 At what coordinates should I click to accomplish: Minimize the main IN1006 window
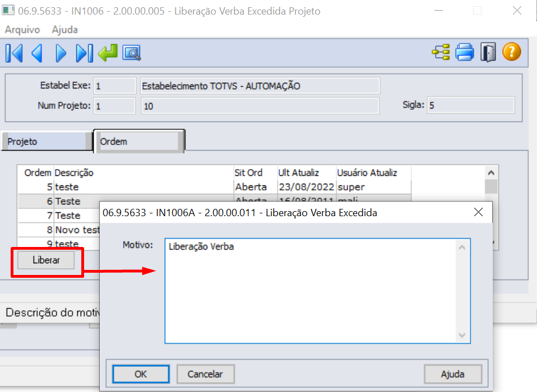439,11
